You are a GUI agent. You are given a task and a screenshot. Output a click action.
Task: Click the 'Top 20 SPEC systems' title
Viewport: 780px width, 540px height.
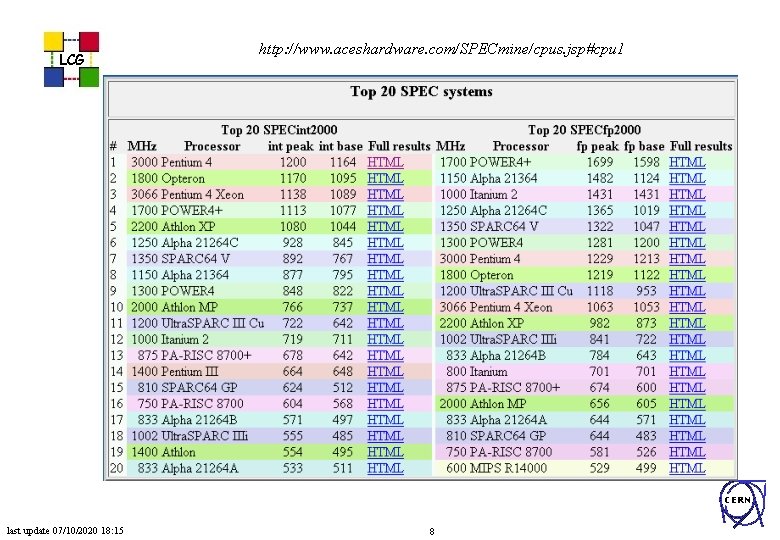pos(421,91)
